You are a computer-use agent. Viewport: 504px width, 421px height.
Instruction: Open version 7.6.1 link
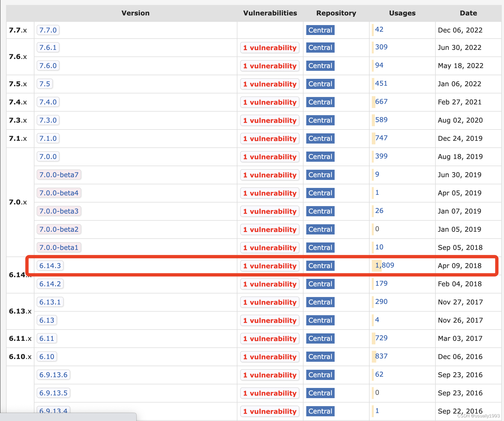(48, 47)
